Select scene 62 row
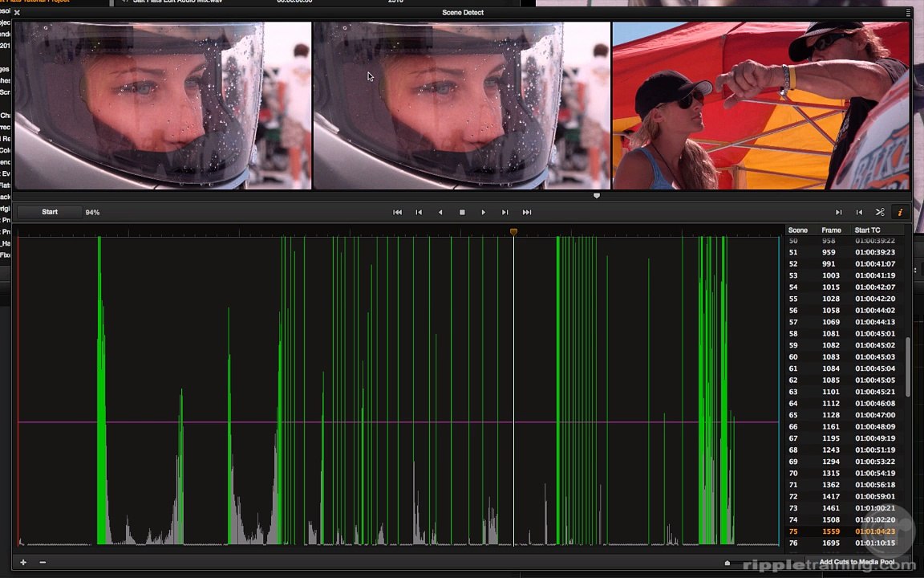The height and width of the screenshot is (578, 924). 845,381
